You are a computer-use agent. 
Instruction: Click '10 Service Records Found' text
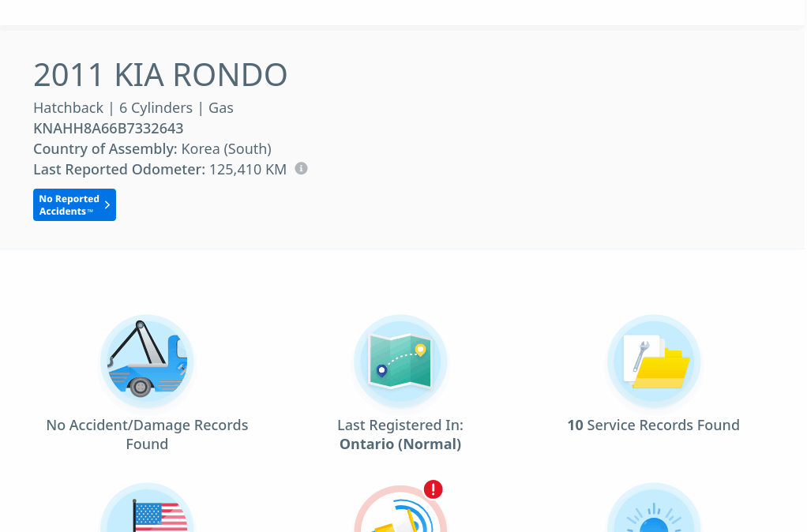(654, 425)
